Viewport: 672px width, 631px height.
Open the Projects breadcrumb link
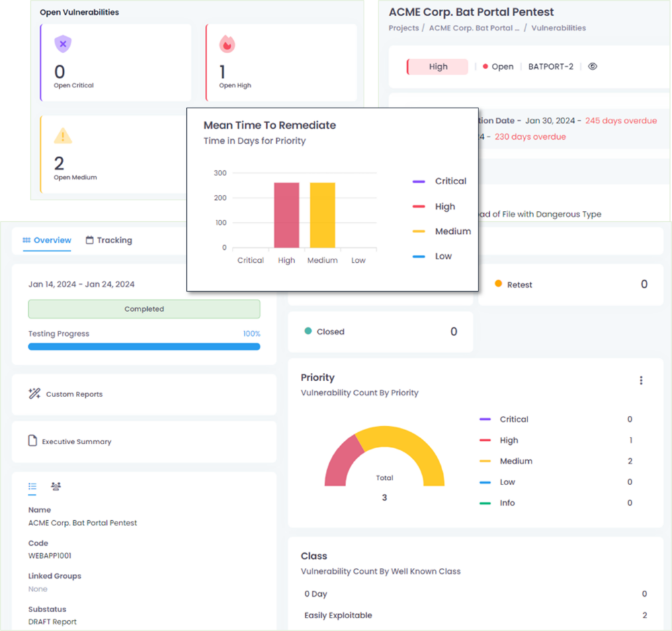click(x=403, y=28)
